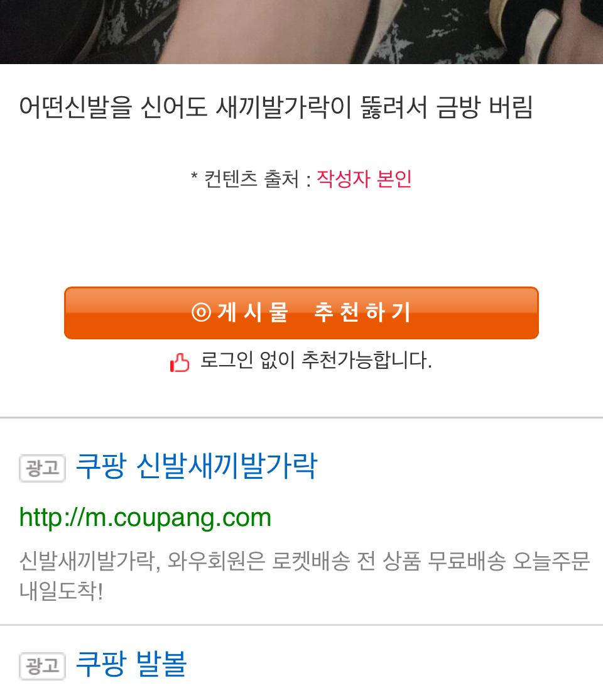Click the orange 게시물 추천하기 button
This screenshot has width=603, height=700.
click(301, 312)
